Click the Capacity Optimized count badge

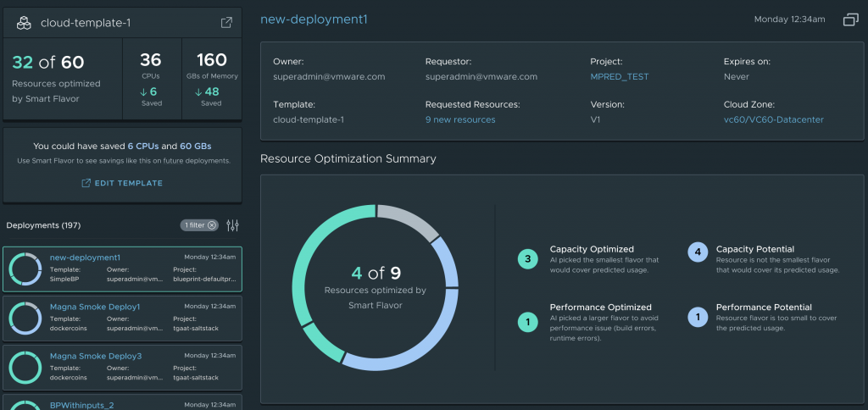pyautogui.click(x=527, y=259)
